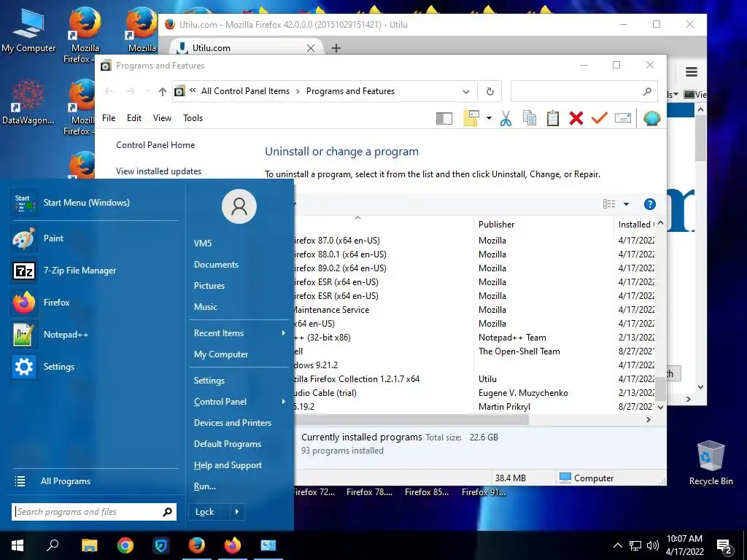This screenshot has width=747, height=560.
Task: Open File menu in Programs and Features
Action: pyautogui.click(x=109, y=118)
